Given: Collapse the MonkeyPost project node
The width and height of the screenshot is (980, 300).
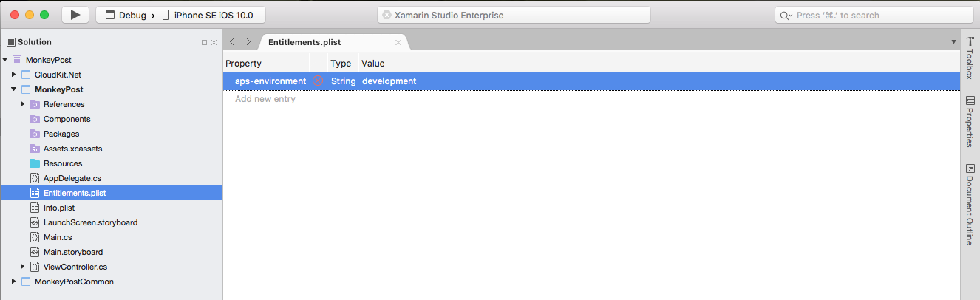Looking at the screenshot, I should 14,89.
